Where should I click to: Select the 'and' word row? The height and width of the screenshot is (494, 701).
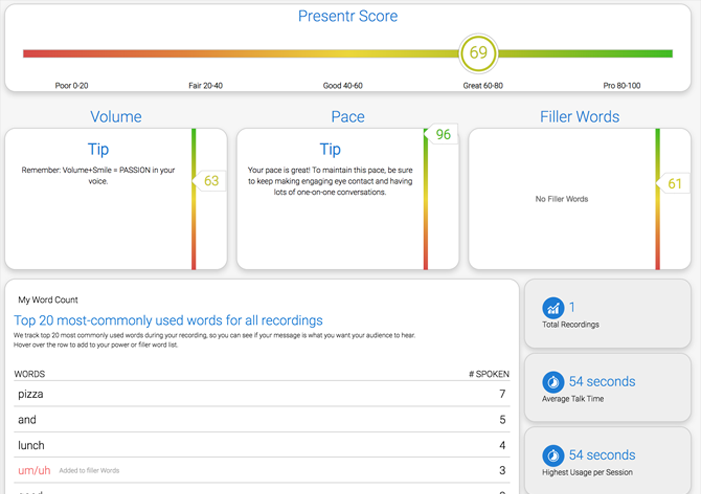262,419
